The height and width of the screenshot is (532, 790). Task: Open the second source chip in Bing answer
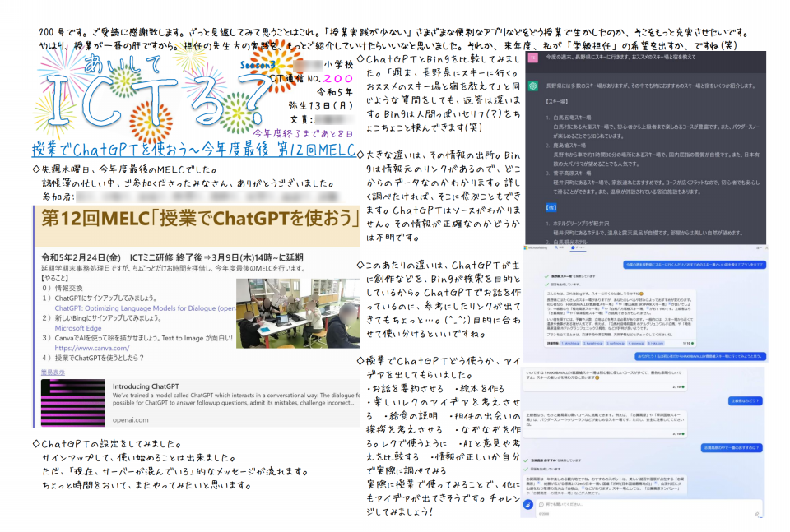tap(592, 343)
